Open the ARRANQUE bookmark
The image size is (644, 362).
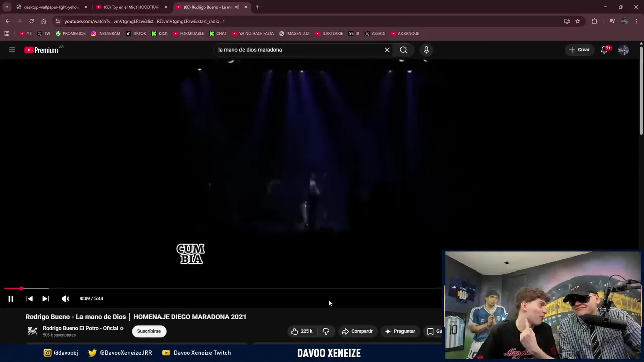coord(405,34)
